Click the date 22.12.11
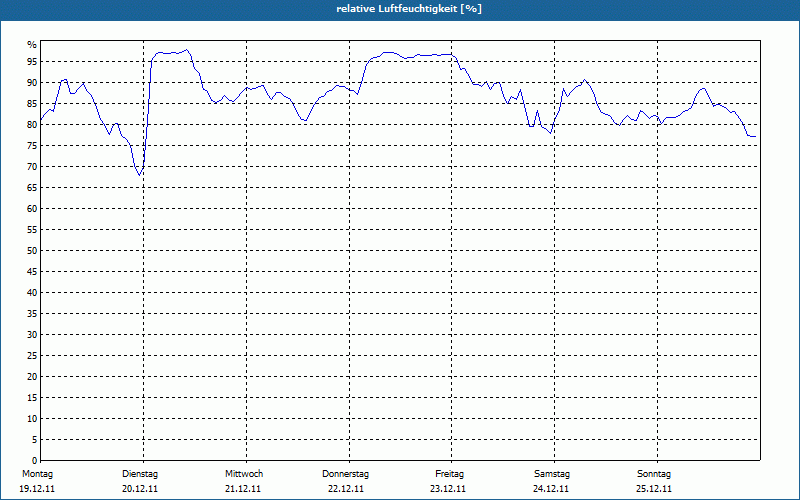Image resolution: width=800 pixels, height=500 pixels. click(346, 489)
